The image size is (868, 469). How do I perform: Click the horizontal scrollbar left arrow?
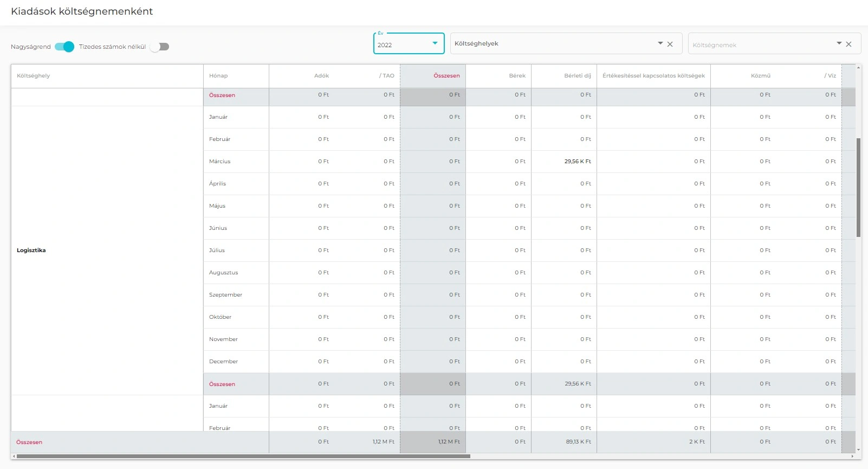pyautogui.click(x=14, y=457)
